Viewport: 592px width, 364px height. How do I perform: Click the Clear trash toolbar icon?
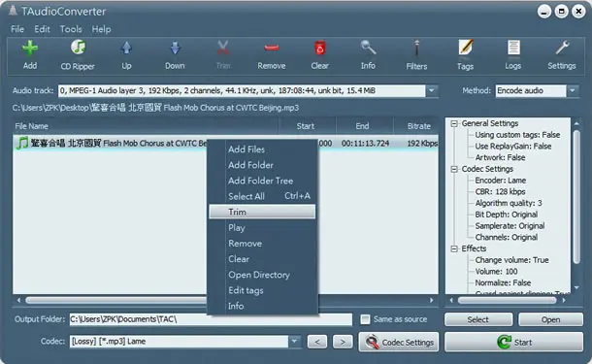point(320,48)
